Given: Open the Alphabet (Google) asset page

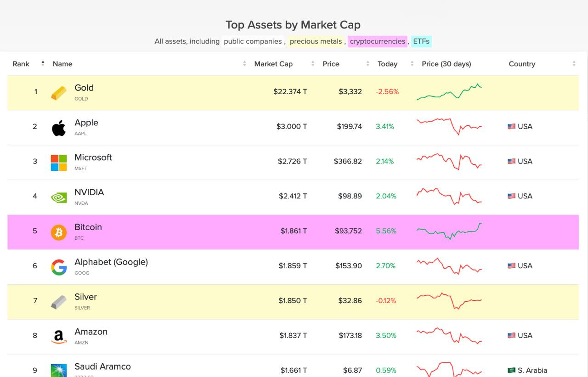Looking at the screenshot, I should pyautogui.click(x=111, y=262).
